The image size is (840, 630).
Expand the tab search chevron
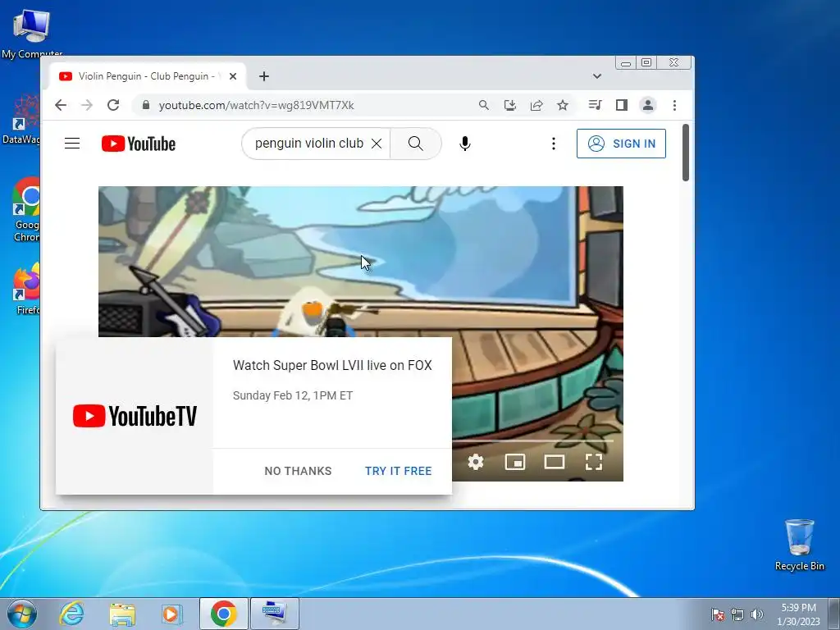[597, 76]
